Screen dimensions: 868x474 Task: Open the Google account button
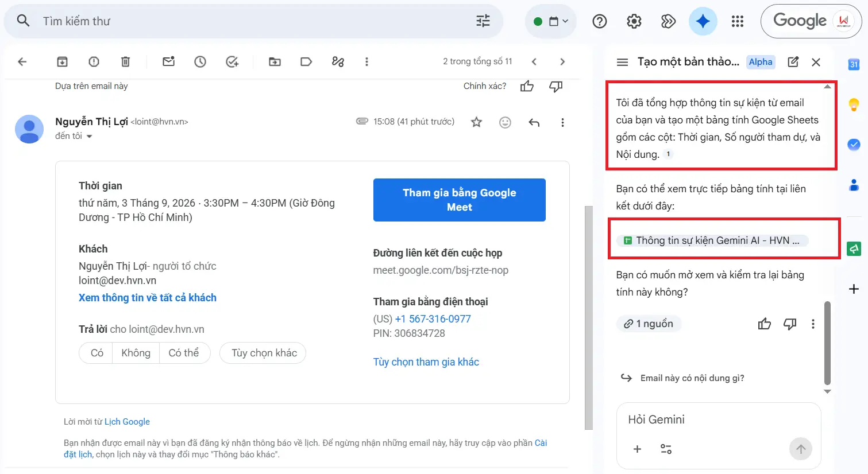811,21
